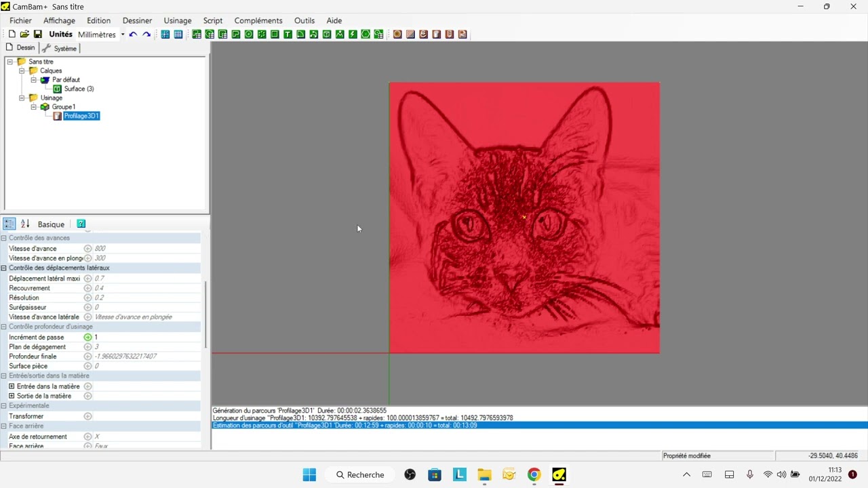Select the Profilage3D1 operation in tree
The image size is (868, 488).
(81, 116)
